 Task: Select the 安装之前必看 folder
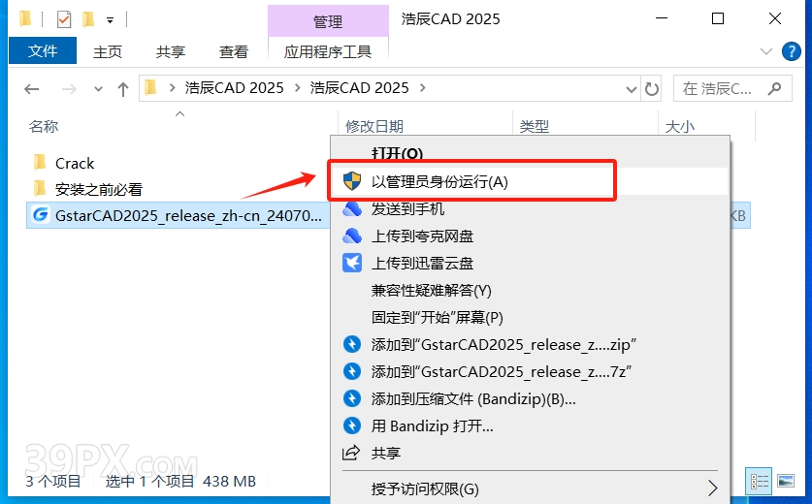click(98, 189)
